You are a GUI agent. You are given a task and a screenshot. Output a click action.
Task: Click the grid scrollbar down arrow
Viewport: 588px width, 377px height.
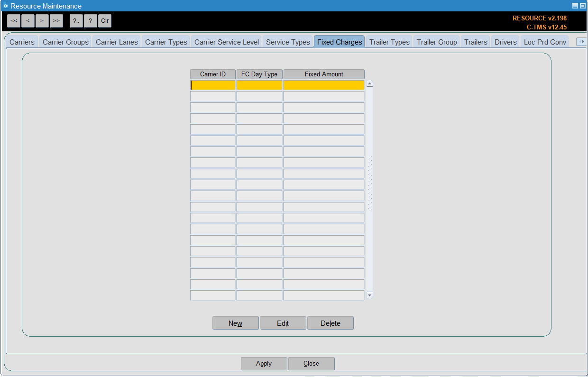370,295
